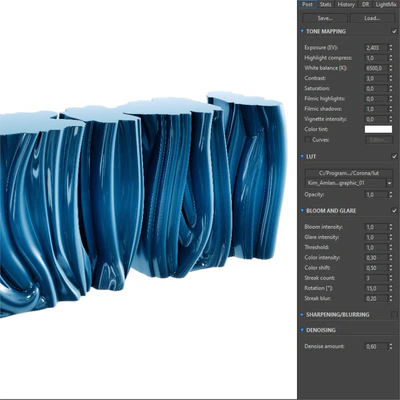
Task: Click the Filmic highlights value field
Action: tap(376, 99)
